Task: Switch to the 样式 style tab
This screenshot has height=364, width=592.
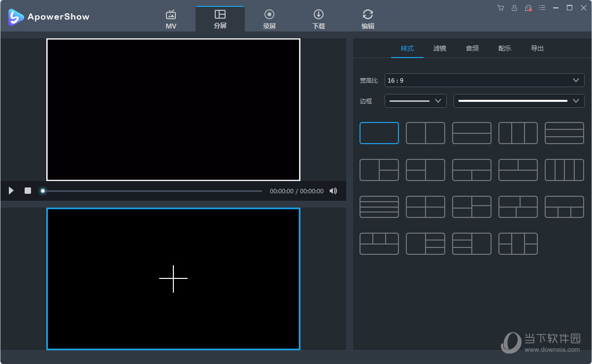Action: click(407, 48)
